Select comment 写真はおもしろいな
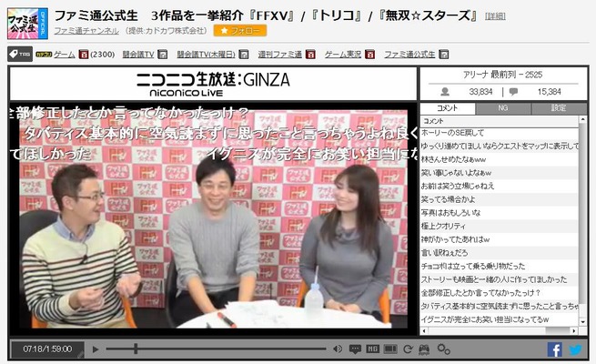Screen dimensions: 596x364 coord(499,213)
